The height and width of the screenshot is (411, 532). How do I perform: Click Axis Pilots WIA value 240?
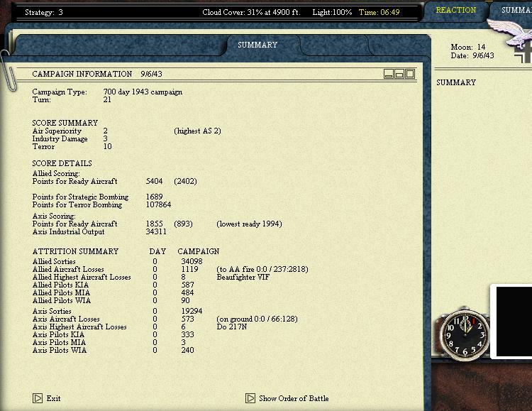(x=188, y=350)
